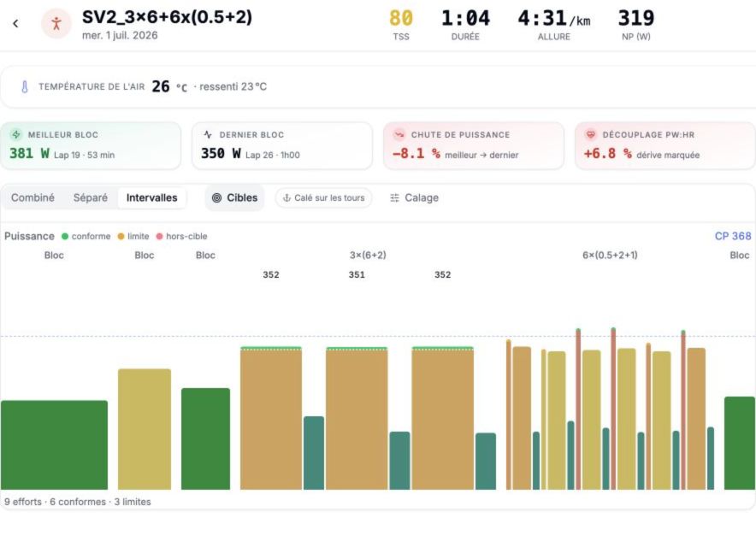Click the downtrend icon on Chute de puissance
756x547 pixels.
399,134
